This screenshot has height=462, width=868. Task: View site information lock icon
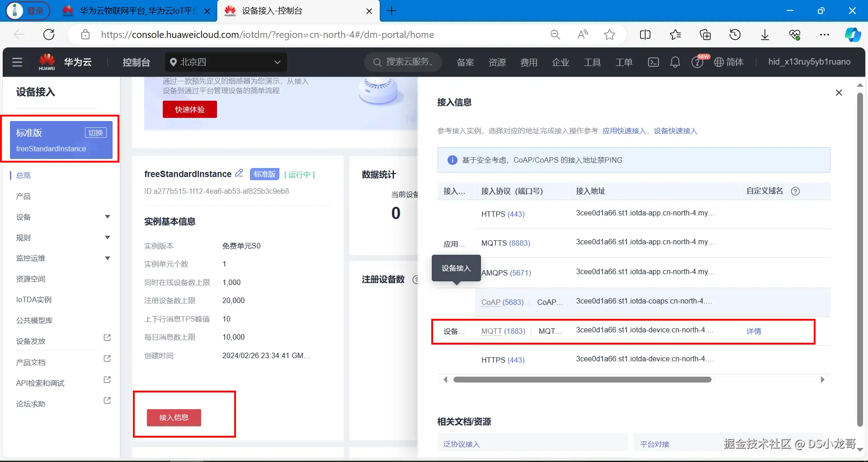tap(85, 34)
